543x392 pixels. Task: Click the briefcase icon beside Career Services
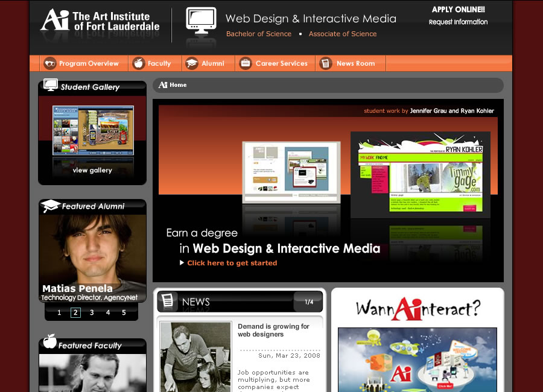point(245,63)
